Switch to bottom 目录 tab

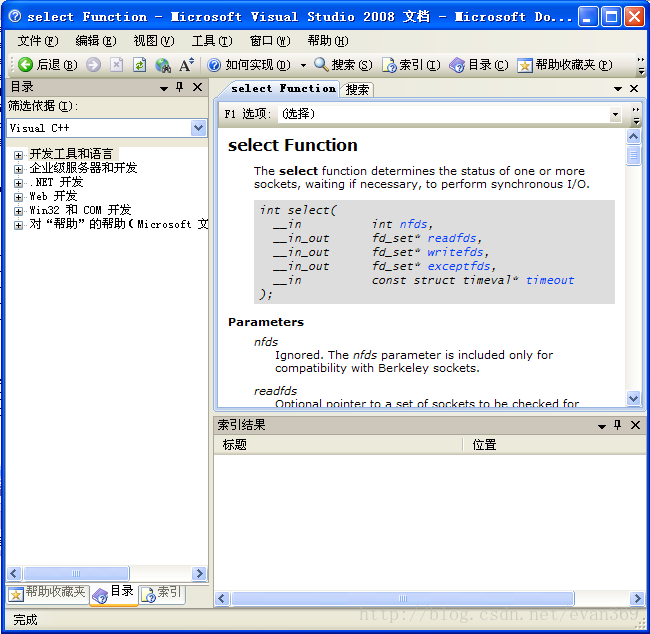point(114,594)
